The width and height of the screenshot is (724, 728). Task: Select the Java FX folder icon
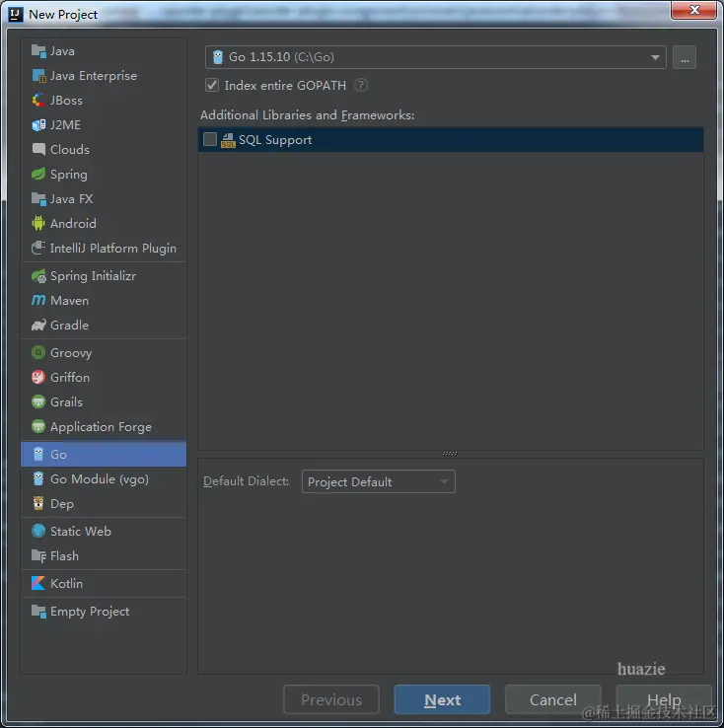click(x=38, y=198)
